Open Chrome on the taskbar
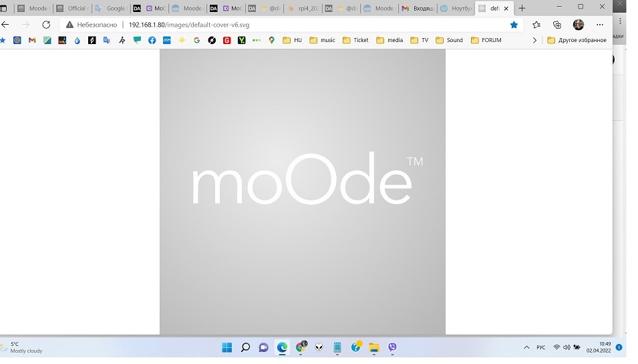Image resolution: width=638 pixels, height=364 pixels. (301, 347)
